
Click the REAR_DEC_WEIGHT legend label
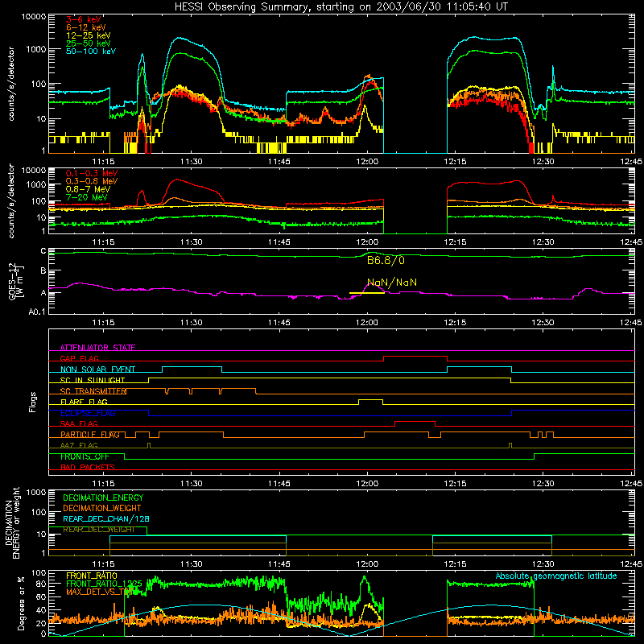(98, 530)
